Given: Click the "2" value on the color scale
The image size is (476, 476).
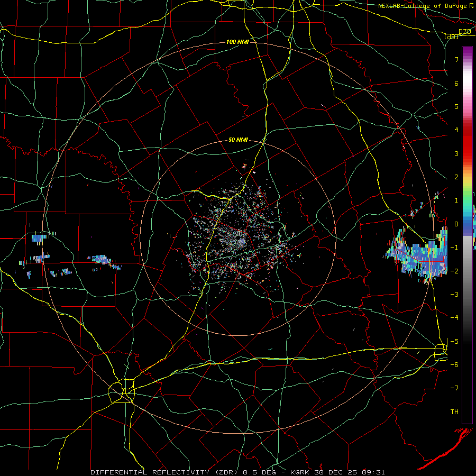Looking at the screenshot, I should pyautogui.click(x=456, y=177).
